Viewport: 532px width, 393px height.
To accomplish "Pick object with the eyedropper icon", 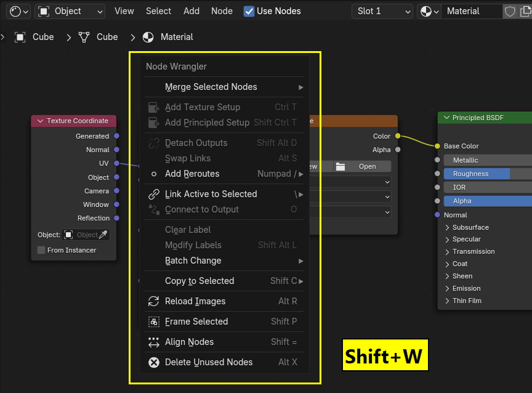I will click(103, 235).
